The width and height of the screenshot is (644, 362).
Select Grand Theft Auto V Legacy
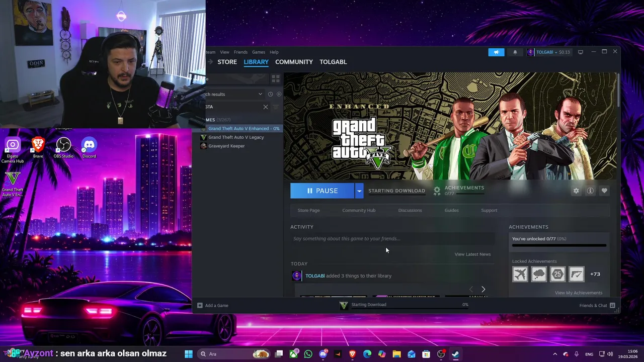[236, 137]
